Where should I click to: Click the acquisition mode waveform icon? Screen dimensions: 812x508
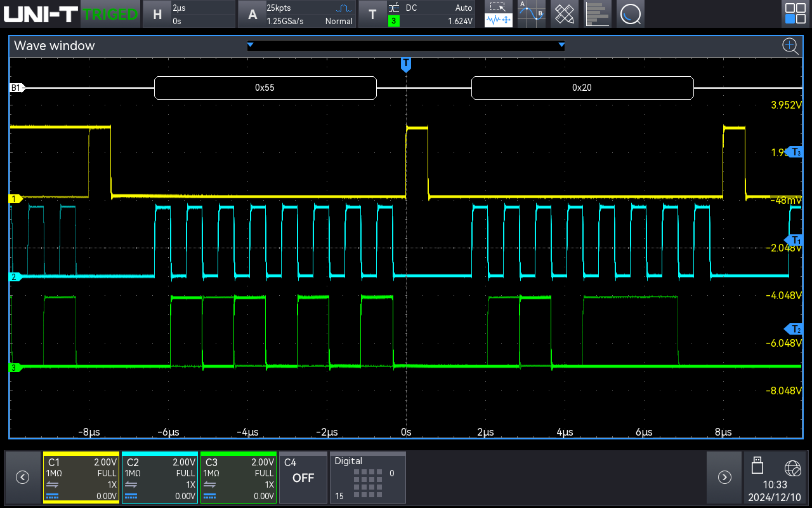(344, 8)
